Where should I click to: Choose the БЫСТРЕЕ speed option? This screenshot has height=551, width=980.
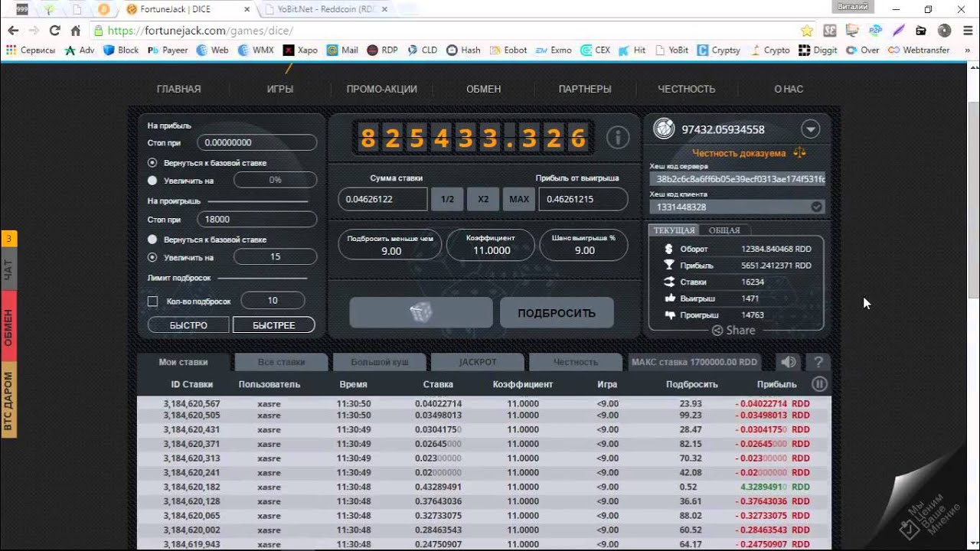pos(274,325)
